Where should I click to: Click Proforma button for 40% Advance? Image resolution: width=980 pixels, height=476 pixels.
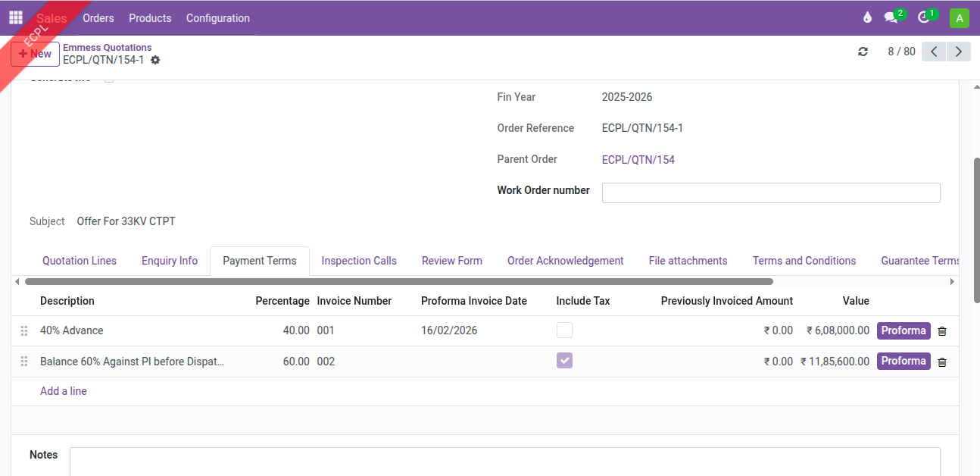[903, 330]
